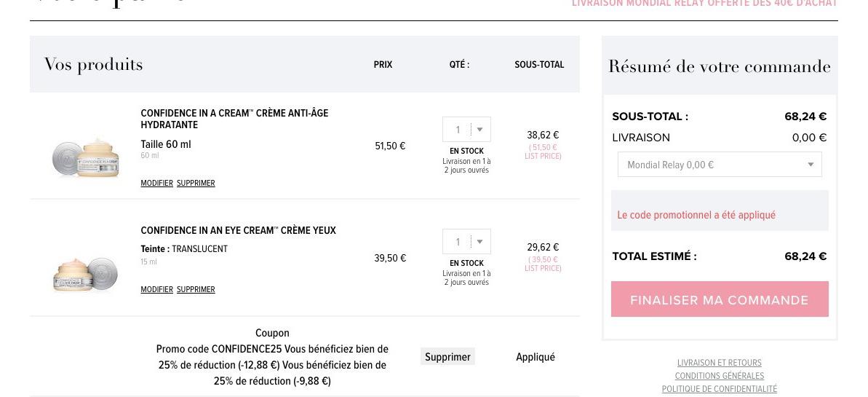Click the arrow icon on delivery method selector

[x=811, y=165]
